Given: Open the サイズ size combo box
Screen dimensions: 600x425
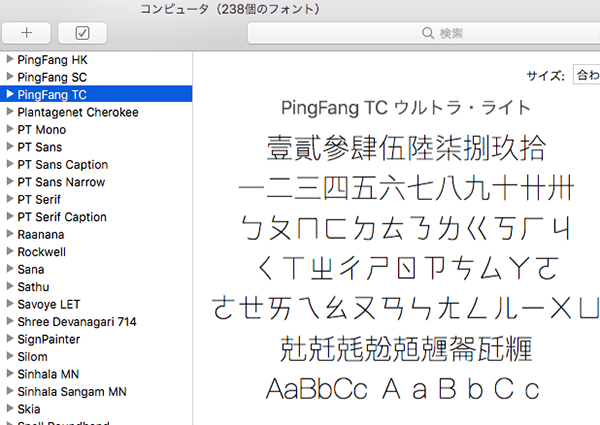Looking at the screenshot, I should (585, 75).
